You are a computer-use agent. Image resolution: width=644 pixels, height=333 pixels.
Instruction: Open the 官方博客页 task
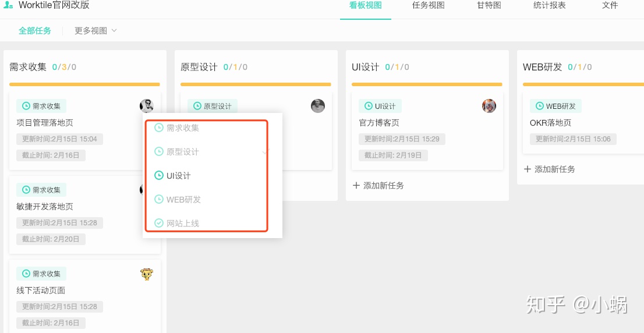(x=379, y=123)
